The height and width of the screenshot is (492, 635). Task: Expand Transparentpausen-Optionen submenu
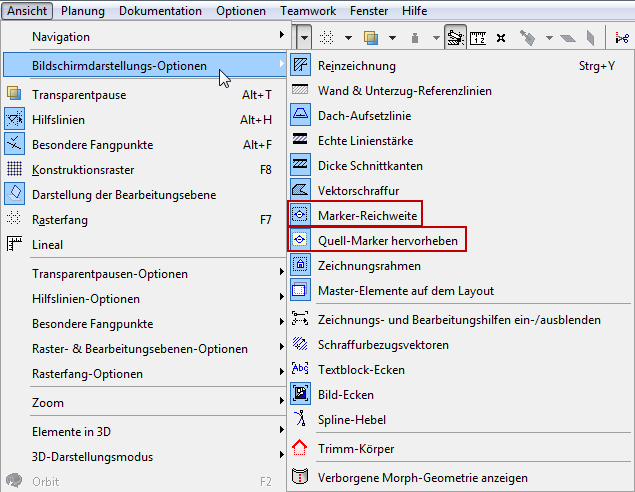(145, 274)
